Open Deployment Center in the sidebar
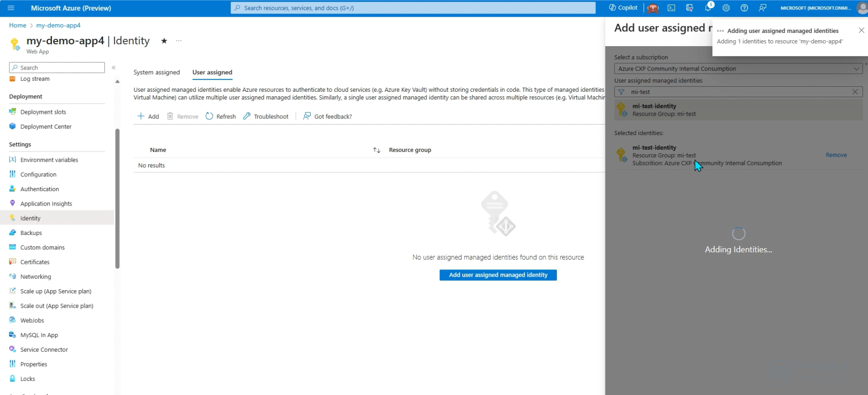Image resolution: width=868 pixels, height=395 pixels. tap(46, 127)
